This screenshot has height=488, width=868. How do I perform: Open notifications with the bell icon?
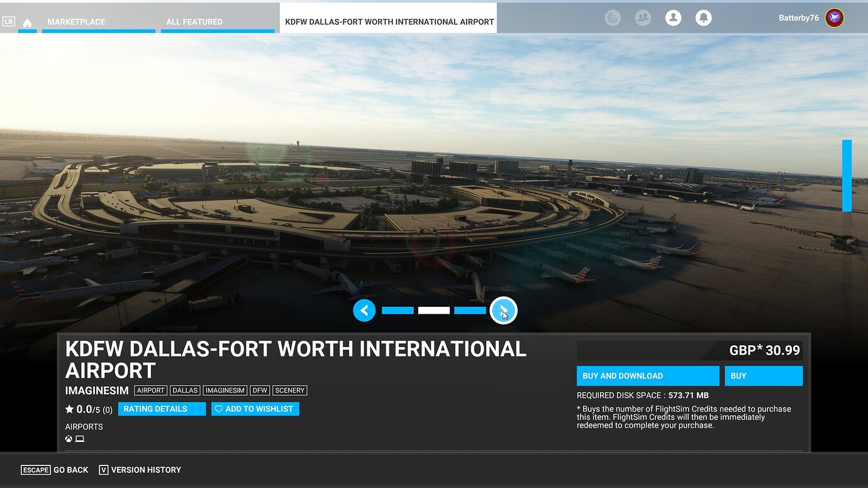(703, 18)
